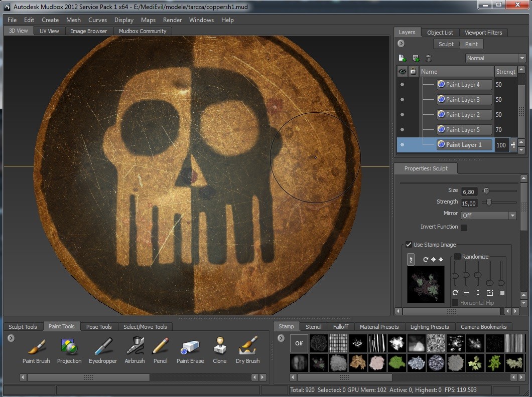The height and width of the screenshot is (397, 532).
Task: Enable the Randomize checkbox
Action: pos(457,257)
